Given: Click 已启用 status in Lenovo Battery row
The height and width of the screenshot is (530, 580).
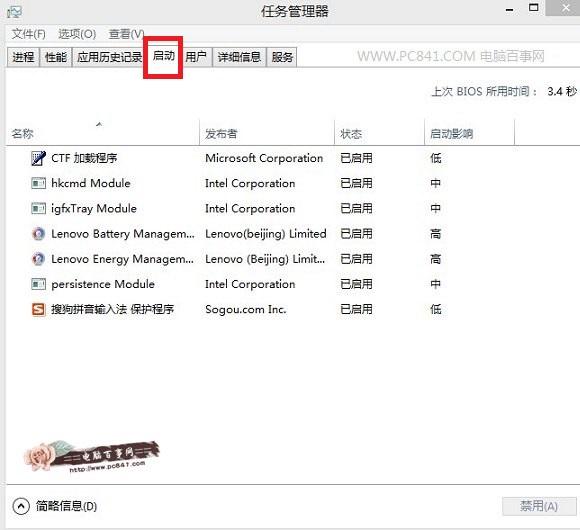Looking at the screenshot, I should click(x=356, y=234).
